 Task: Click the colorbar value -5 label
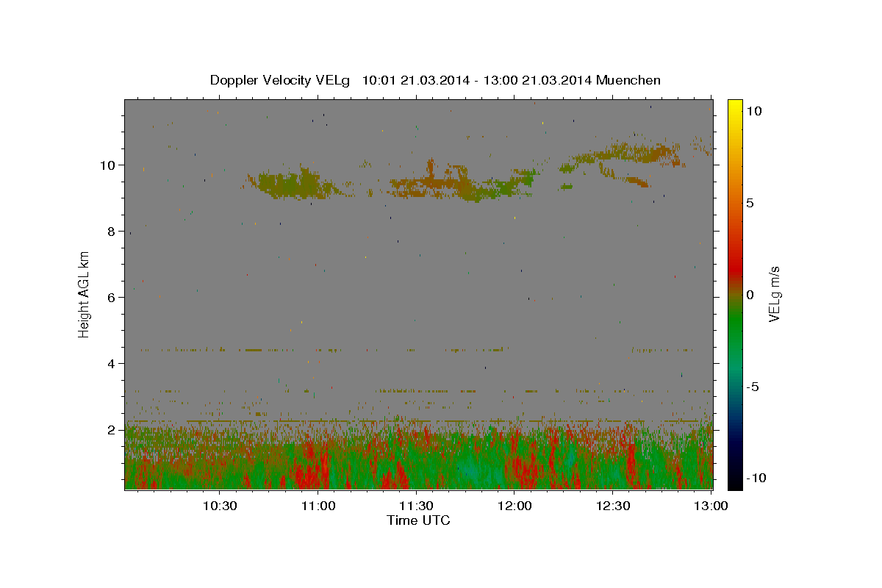(x=753, y=387)
